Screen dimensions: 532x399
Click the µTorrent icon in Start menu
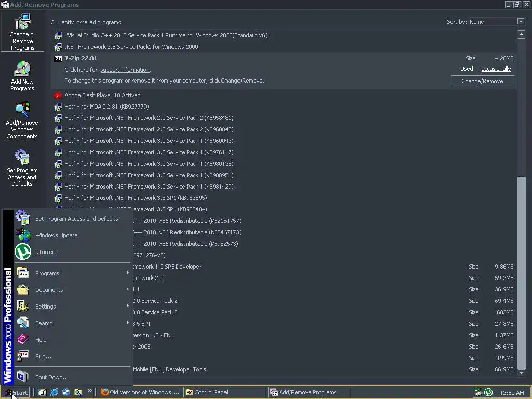pyautogui.click(x=23, y=252)
